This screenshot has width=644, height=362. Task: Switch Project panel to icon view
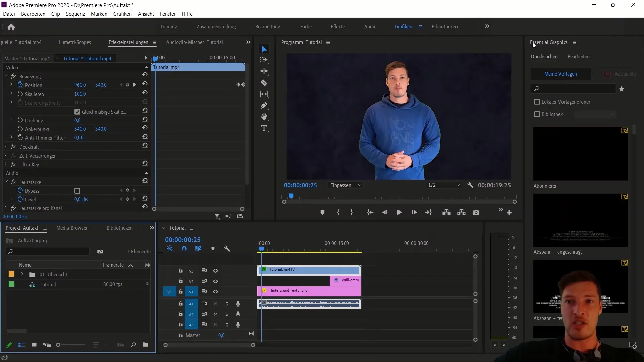[x=34, y=345]
